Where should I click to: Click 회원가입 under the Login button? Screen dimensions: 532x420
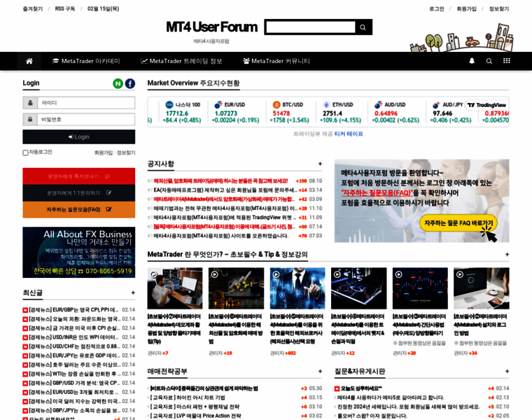click(104, 153)
